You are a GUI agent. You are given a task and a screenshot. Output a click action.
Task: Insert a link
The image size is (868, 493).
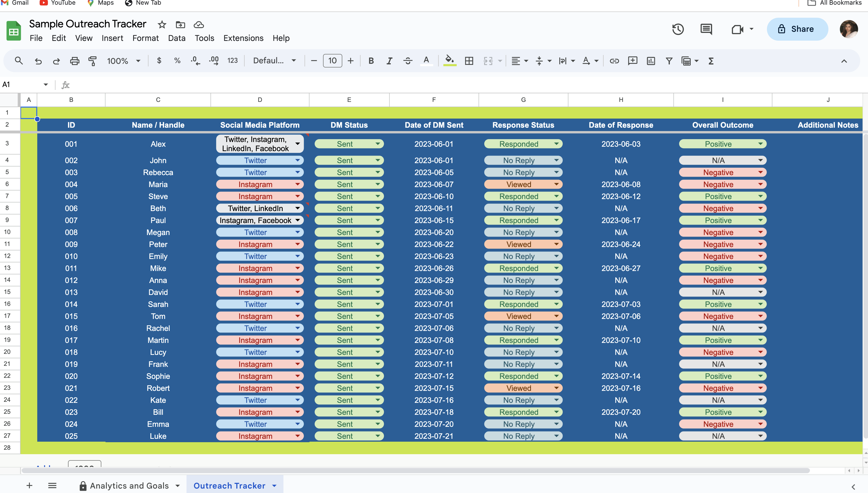(x=614, y=61)
